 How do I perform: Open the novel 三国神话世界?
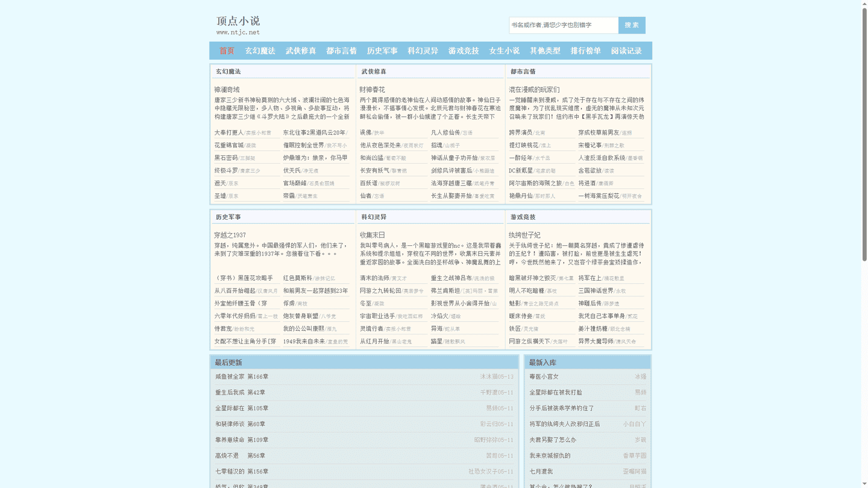coord(596,290)
